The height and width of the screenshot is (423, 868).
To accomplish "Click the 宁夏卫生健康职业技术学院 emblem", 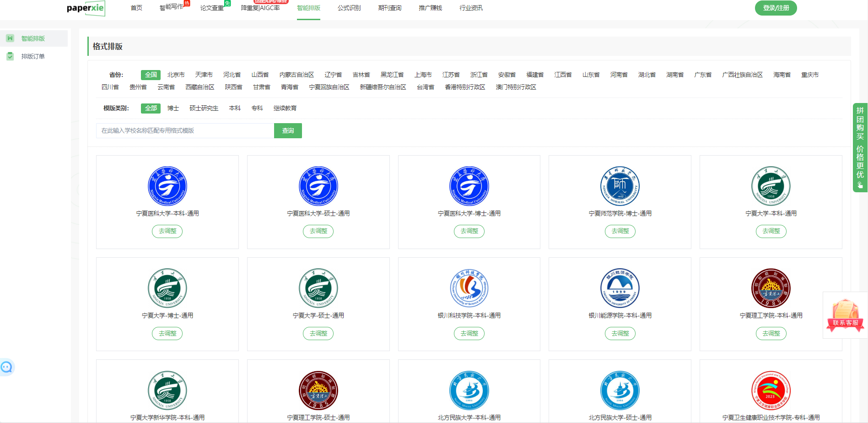I will (x=771, y=390).
